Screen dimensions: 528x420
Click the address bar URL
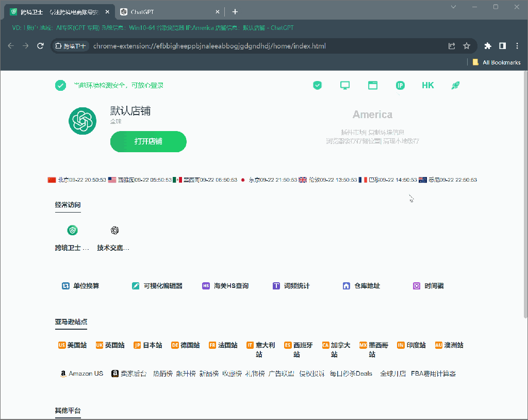(x=209, y=46)
